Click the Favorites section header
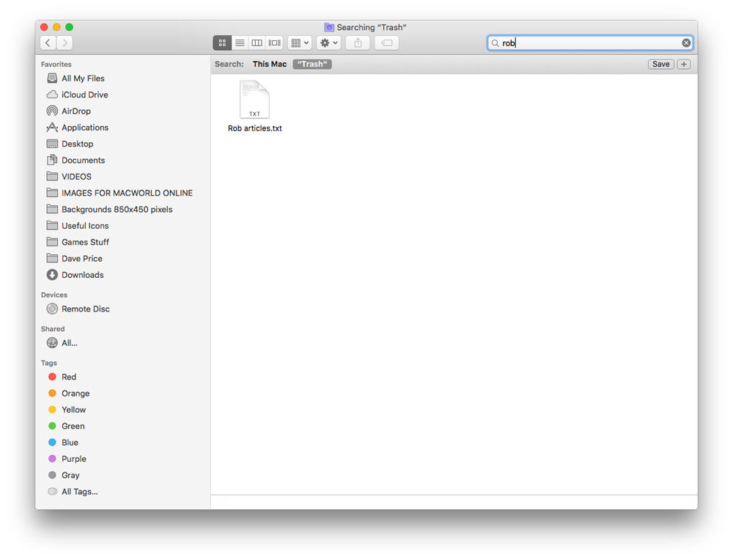Image resolution: width=733 pixels, height=560 pixels. coord(56,65)
